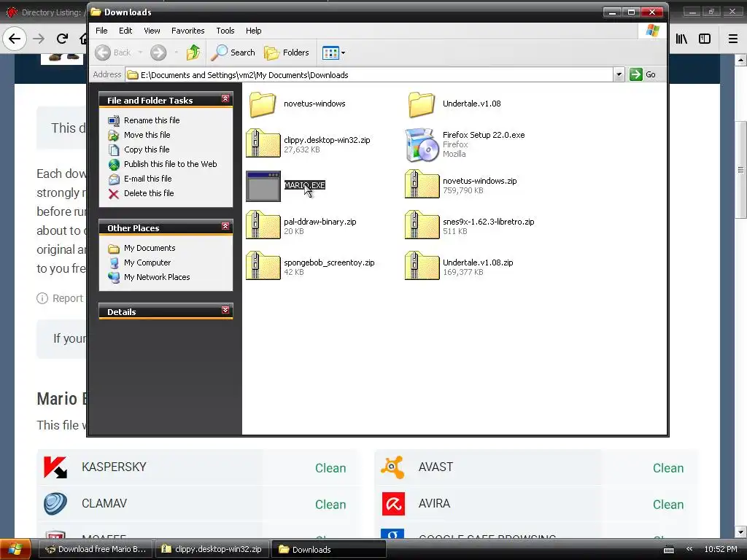Image resolution: width=747 pixels, height=560 pixels.
Task: Click the Go button
Action: click(x=643, y=75)
